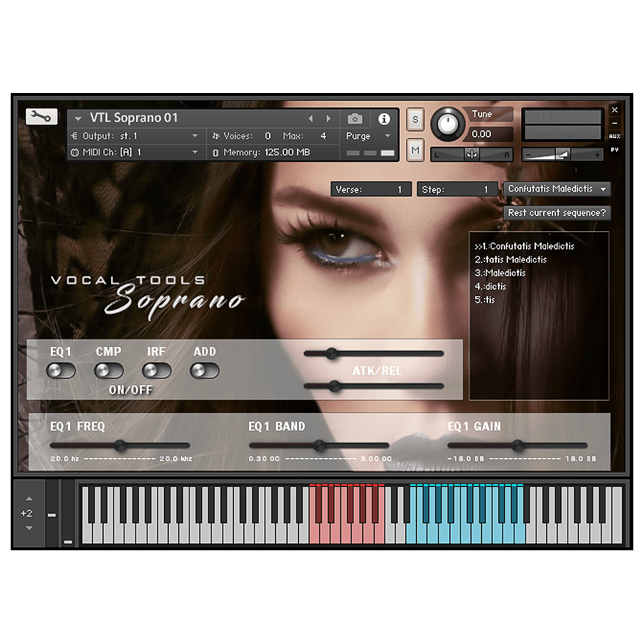Collapse the VTL Soprano 01 instrument arrow
The image size is (644, 644).
pos(78,119)
